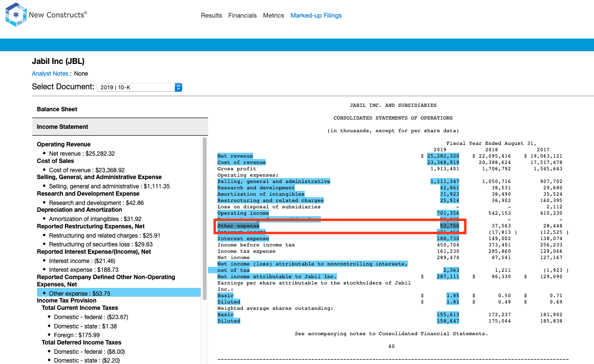
Task: Select 'Domestic - federal : ($23.67)' current tax entry
Action: click(x=91, y=317)
